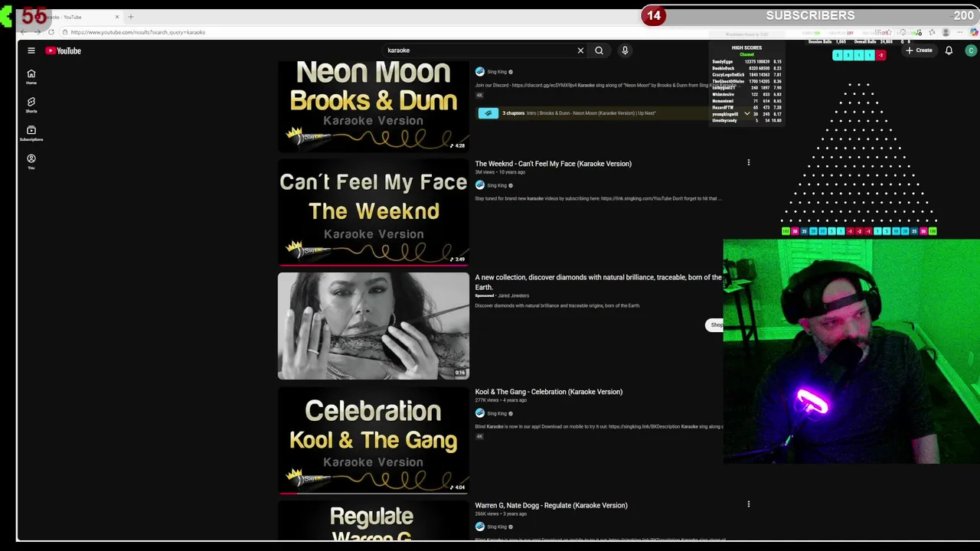Image resolution: width=980 pixels, height=551 pixels.
Task: Go forward in browser
Action: point(37,32)
